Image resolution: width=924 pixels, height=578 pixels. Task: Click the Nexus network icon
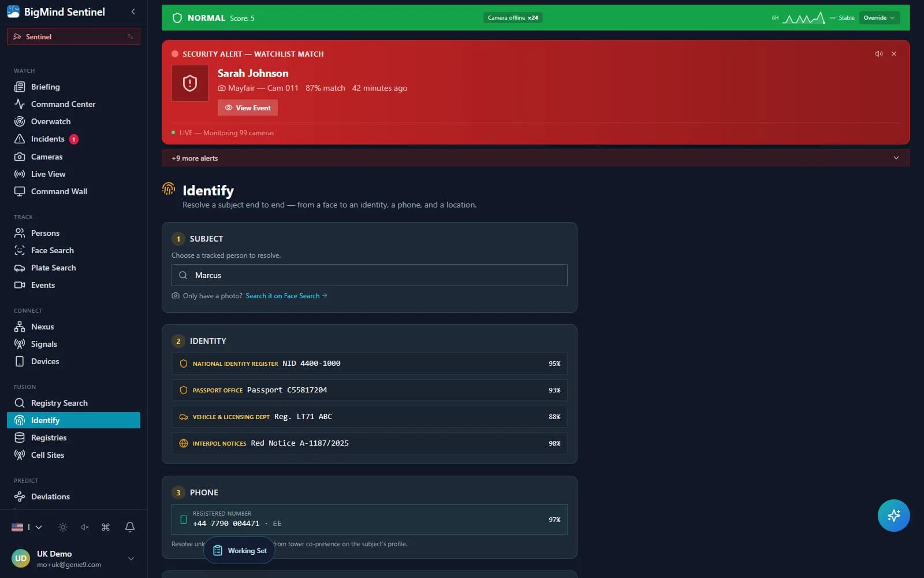coord(20,327)
